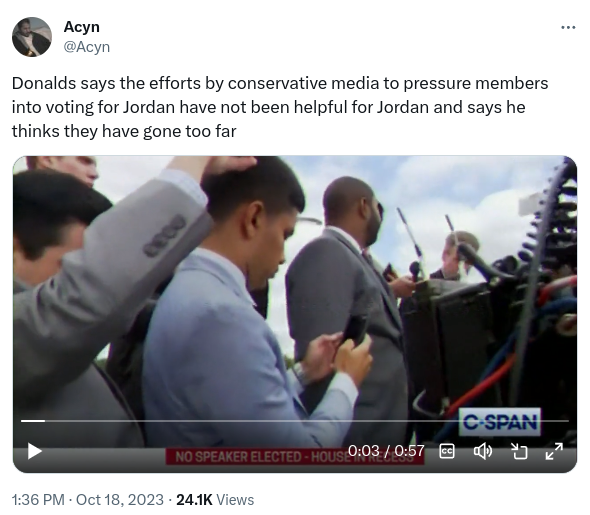590x515 pixels.
Task: Seek along the video progress bar
Action: coord(295,421)
